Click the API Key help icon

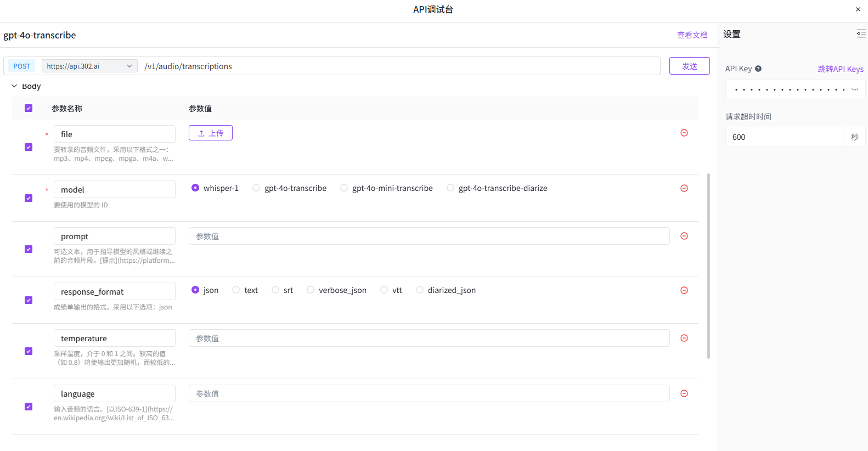(758, 69)
